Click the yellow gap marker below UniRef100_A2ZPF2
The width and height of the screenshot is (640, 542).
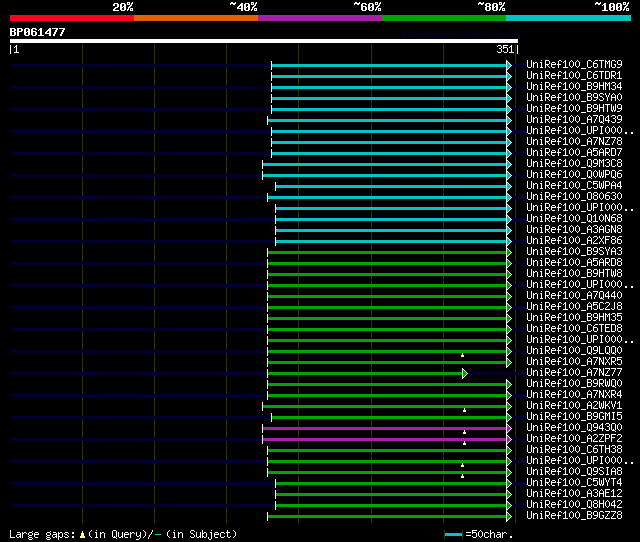464,443
